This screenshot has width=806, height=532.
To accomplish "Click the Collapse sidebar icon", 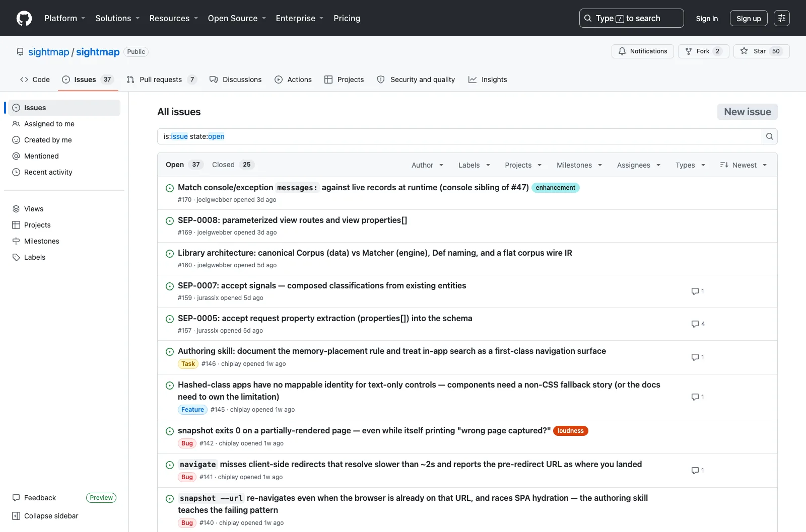I will (16, 516).
